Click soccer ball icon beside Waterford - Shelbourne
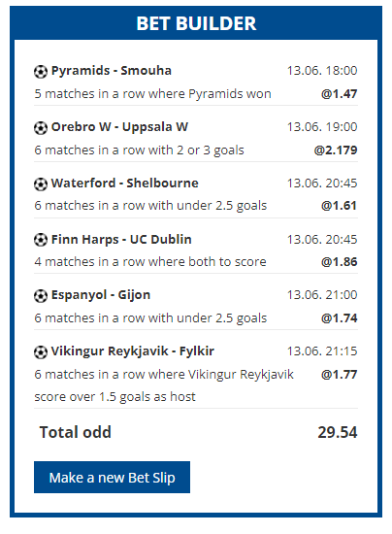This screenshot has width=392, height=534. [41, 184]
